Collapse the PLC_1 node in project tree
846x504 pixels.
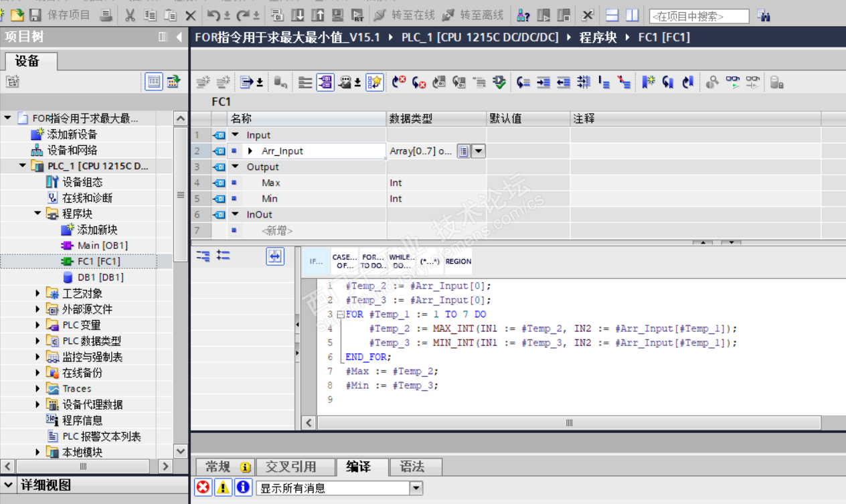pyautogui.click(x=23, y=166)
